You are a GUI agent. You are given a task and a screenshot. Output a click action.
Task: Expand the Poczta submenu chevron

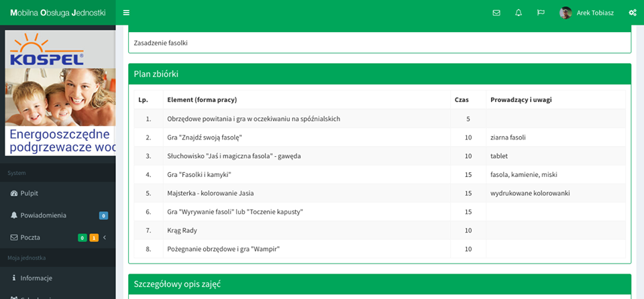point(105,237)
